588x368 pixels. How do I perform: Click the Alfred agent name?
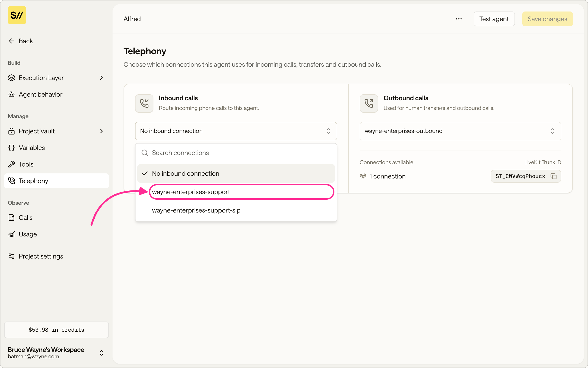click(x=132, y=19)
